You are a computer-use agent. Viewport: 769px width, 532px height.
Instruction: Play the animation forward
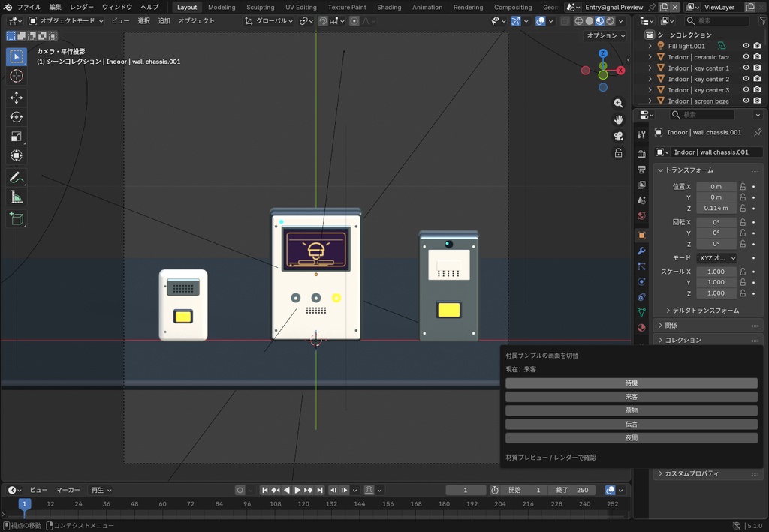coord(297,491)
